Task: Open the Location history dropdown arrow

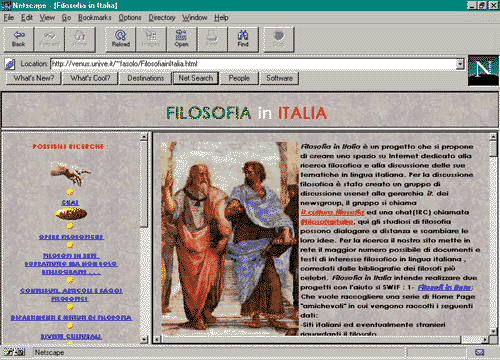Action: pyautogui.click(x=460, y=64)
